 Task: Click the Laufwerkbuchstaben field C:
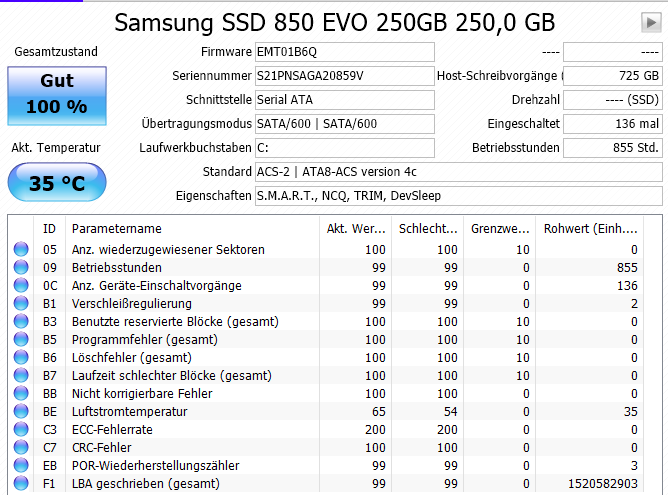(x=345, y=148)
